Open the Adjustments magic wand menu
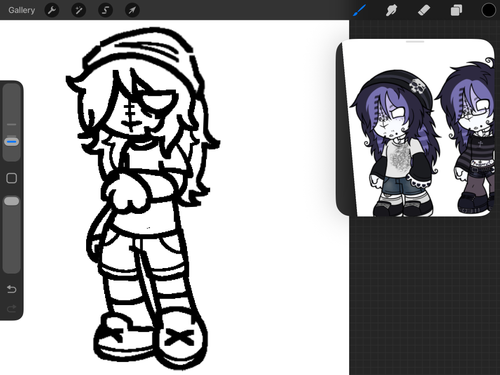The image size is (500, 375). (79, 10)
